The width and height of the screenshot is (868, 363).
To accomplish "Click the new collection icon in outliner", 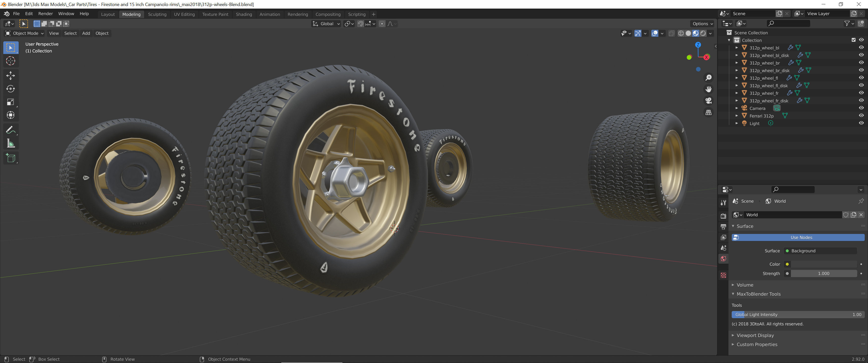I will (861, 23).
